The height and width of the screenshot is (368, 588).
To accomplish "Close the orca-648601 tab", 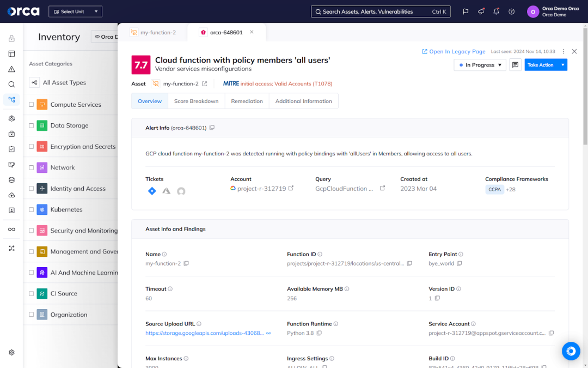I will 252,32.
